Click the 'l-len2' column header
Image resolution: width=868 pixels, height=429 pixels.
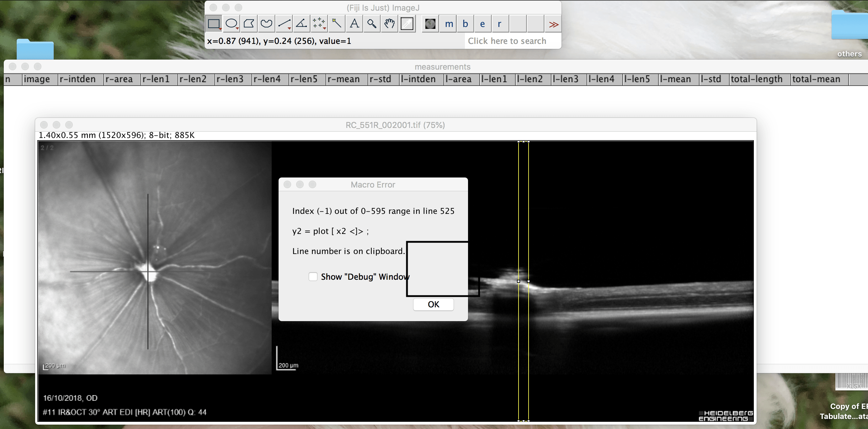pos(533,79)
